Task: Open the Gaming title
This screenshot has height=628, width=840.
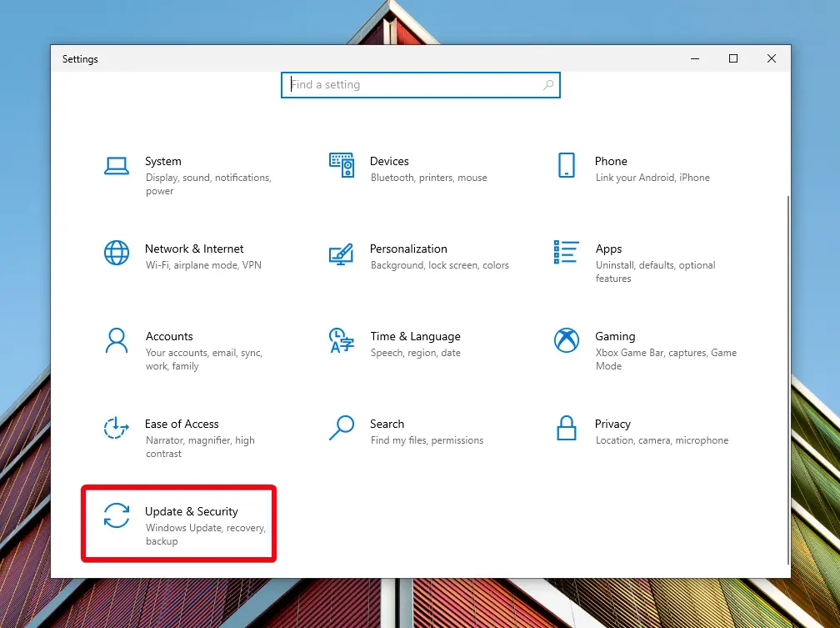Action: (x=615, y=336)
